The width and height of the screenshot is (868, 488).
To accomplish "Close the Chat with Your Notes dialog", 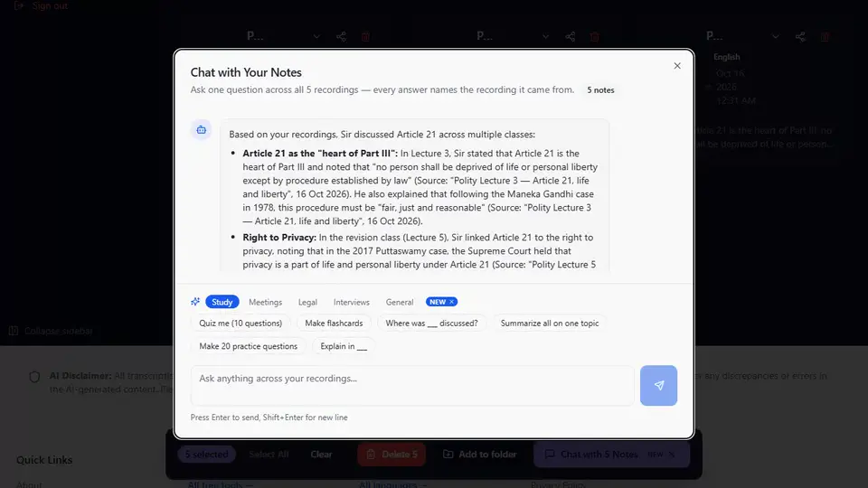I will (x=677, y=66).
